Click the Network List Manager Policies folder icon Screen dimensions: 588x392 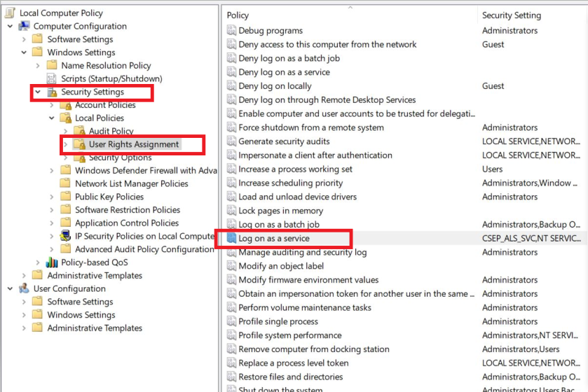tap(66, 183)
